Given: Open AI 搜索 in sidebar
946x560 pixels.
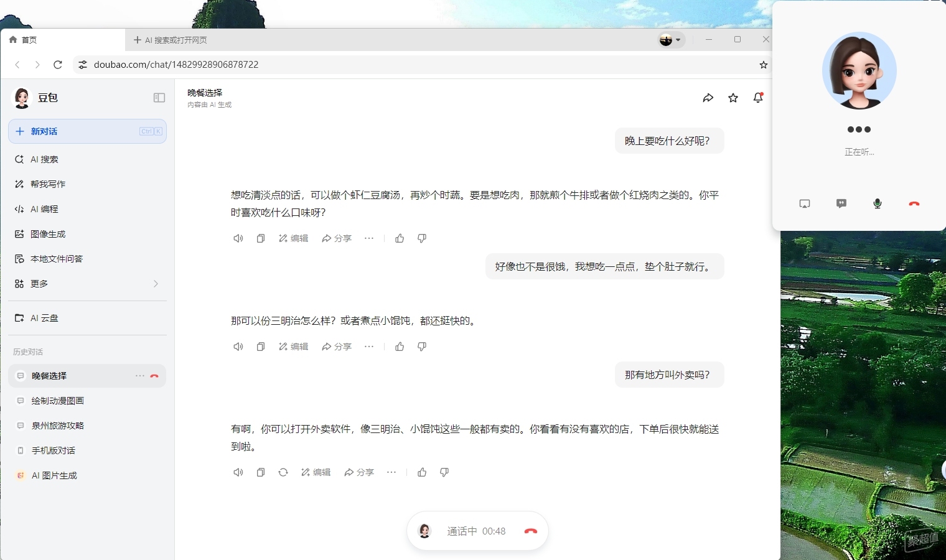Looking at the screenshot, I should 87,159.
